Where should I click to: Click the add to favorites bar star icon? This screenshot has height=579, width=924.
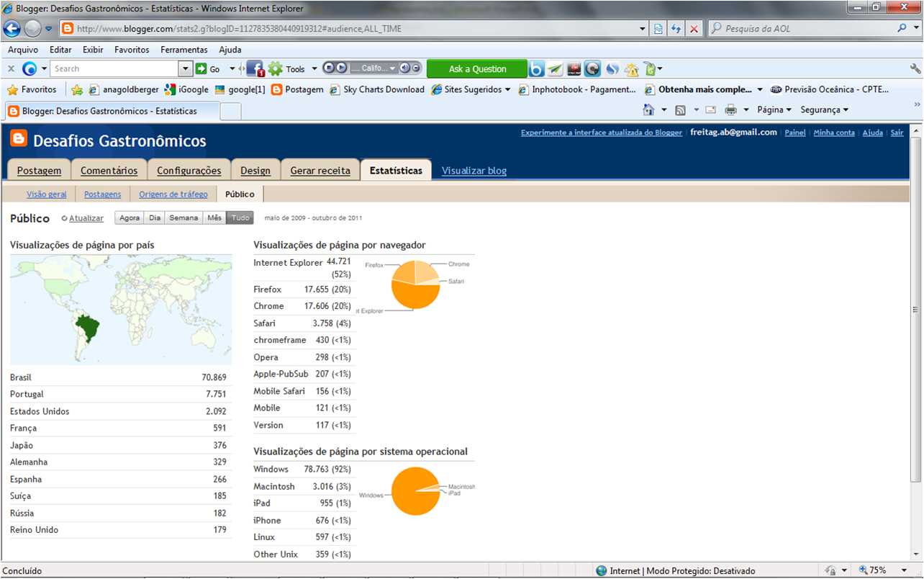77,90
